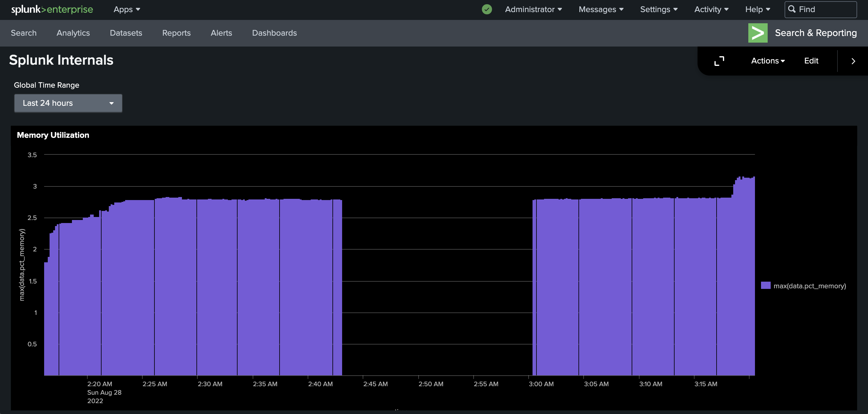Click the Search & Reporting app title
868x414 pixels.
(816, 33)
